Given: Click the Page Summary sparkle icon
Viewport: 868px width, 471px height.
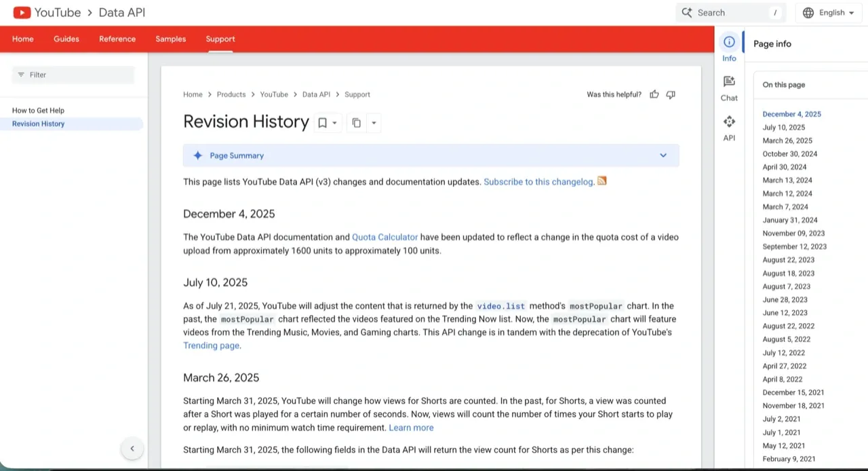Looking at the screenshot, I should (197, 155).
